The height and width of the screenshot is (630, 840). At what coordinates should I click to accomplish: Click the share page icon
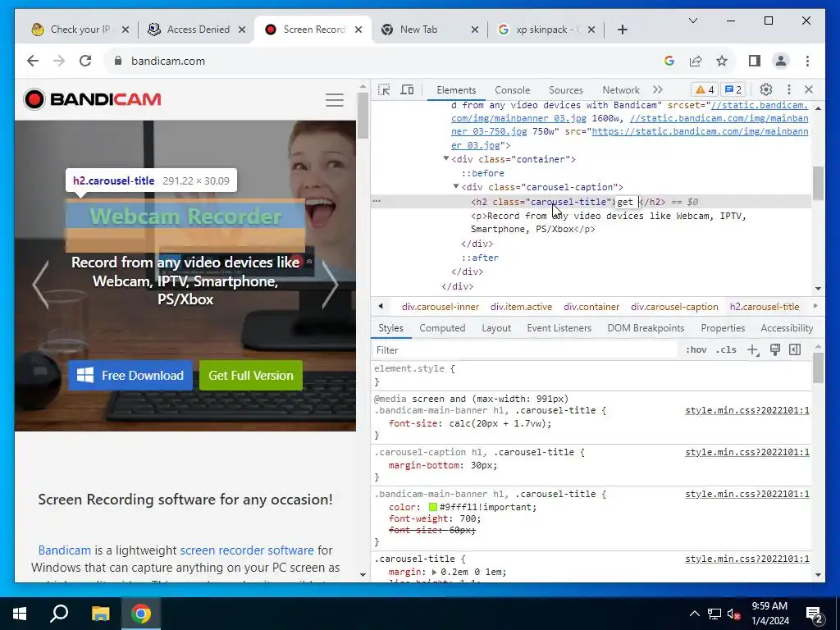point(696,61)
